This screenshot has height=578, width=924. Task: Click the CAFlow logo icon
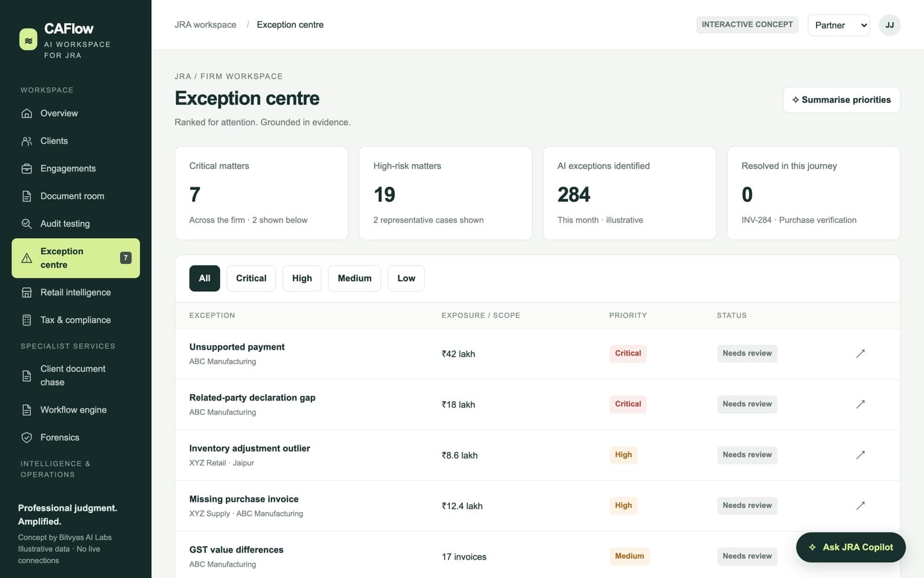click(x=28, y=40)
